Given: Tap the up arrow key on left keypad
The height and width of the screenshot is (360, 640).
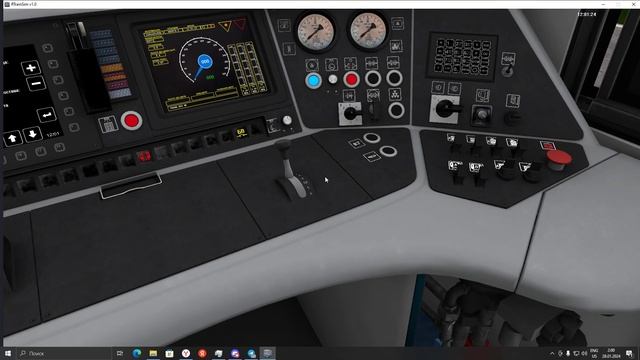Looking at the screenshot, I should pos(13,138).
